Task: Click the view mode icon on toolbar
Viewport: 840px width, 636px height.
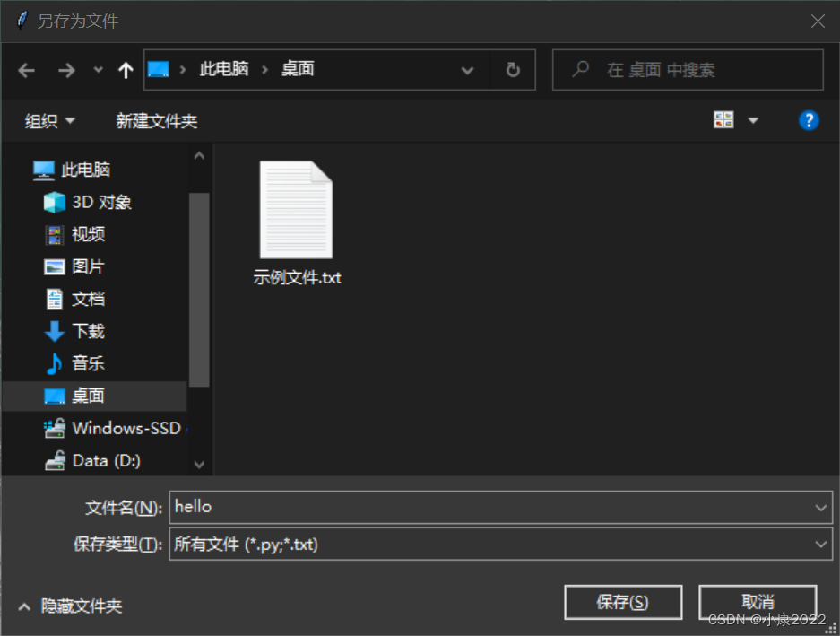Action: point(723,119)
